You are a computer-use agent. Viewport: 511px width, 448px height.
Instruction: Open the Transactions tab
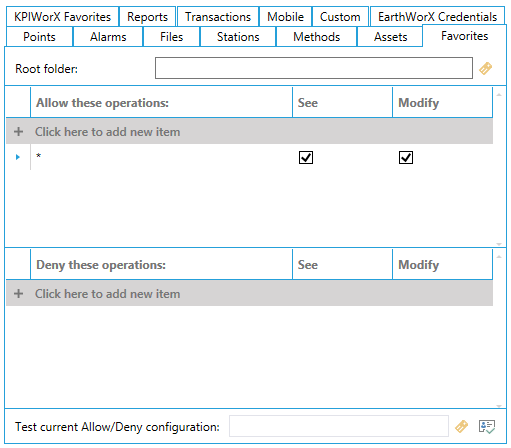pos(218,17)
